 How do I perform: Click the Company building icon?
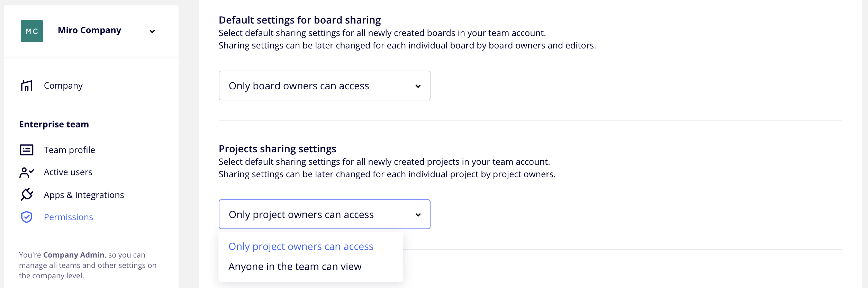[27, 85]
